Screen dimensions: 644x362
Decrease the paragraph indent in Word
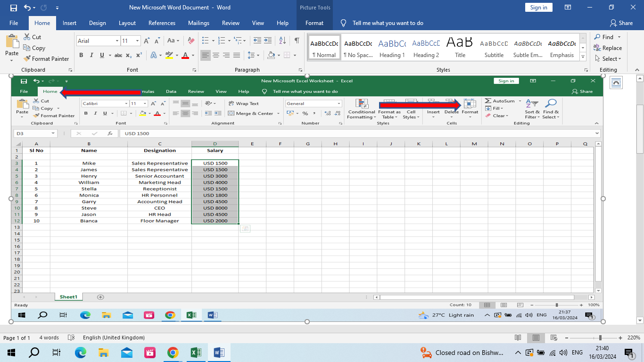(256, 41)
